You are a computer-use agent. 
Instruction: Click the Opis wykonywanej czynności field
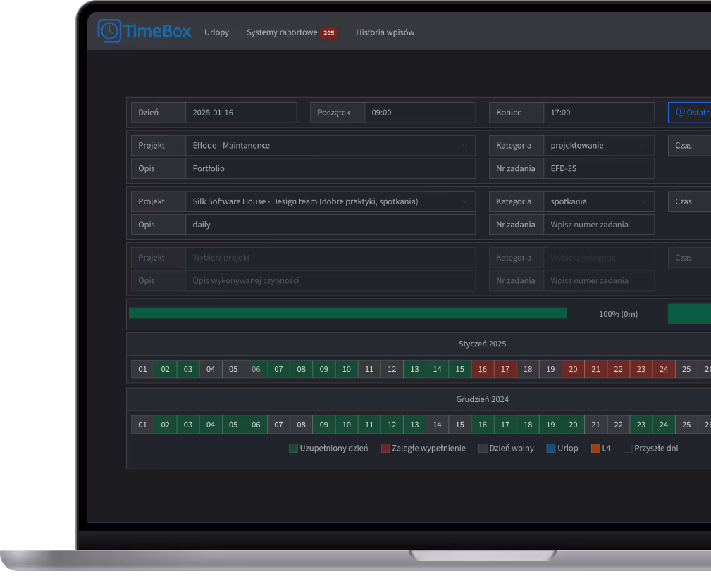coord(330,281)
